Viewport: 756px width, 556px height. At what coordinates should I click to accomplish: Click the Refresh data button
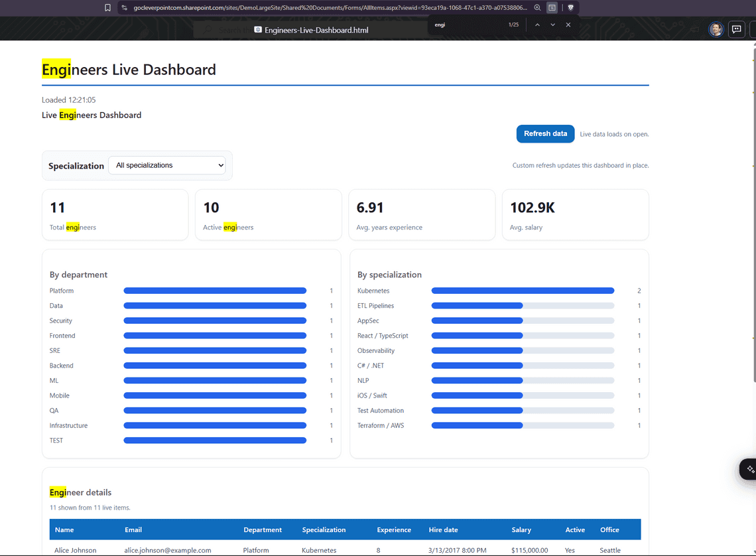pyautogui.click(x=545, y=133)
